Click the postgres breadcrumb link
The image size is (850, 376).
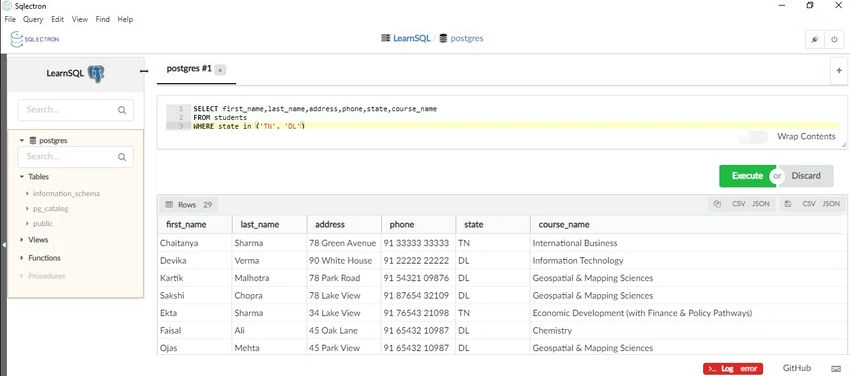pyautogui.click(x=467, y=38)
